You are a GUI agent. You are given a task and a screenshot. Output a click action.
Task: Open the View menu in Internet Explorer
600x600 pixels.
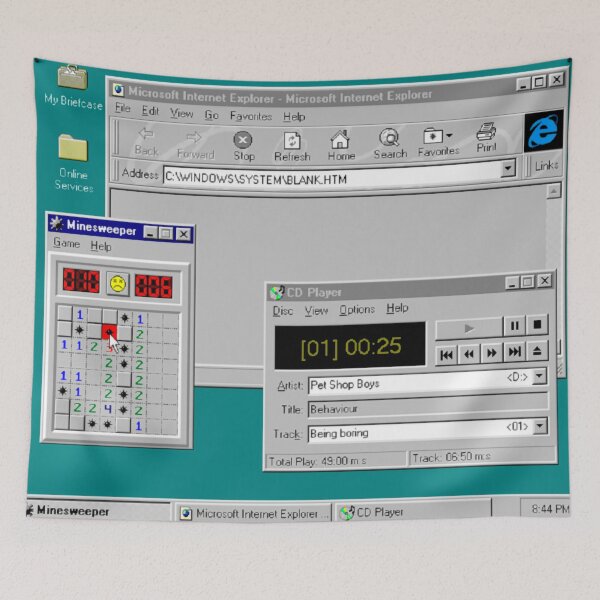click(181, 113)
